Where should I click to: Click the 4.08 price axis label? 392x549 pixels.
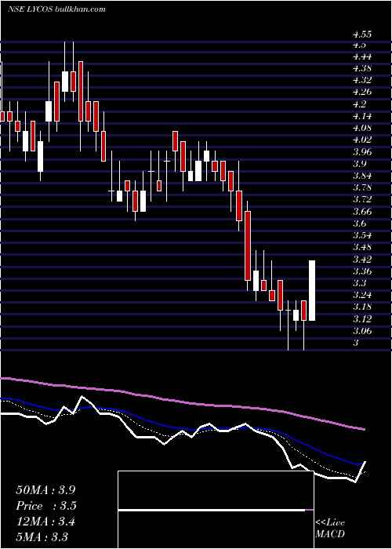click(362, 128)
